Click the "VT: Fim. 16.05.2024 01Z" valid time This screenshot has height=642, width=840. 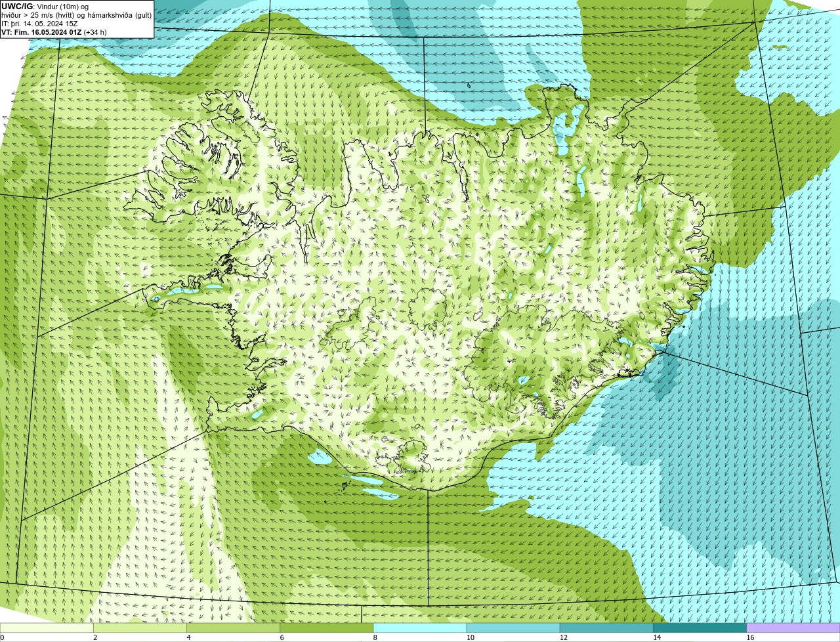click(x=41, y=32)
